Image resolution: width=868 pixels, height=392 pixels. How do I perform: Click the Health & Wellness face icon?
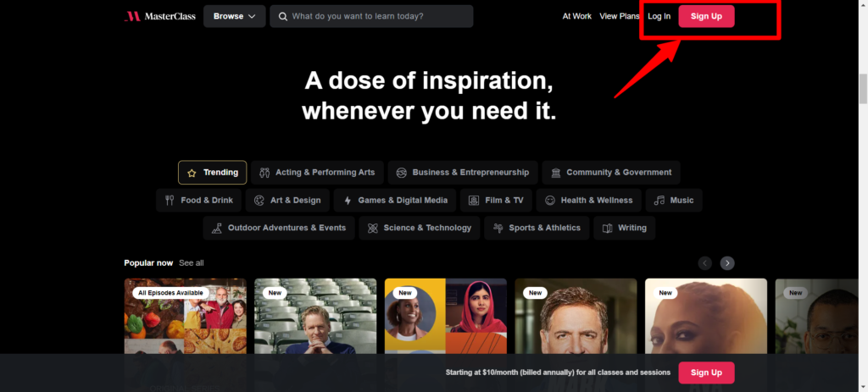549,201
